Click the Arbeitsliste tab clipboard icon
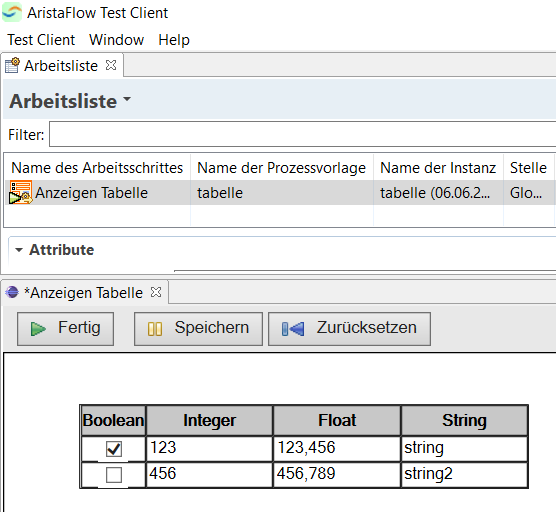The image size is (556, 512). 12,65
